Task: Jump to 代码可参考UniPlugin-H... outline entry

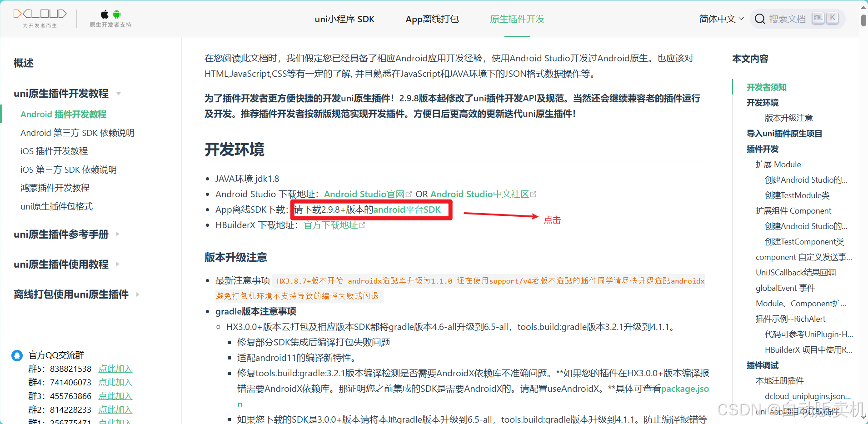Action: [x=809, y=334]
